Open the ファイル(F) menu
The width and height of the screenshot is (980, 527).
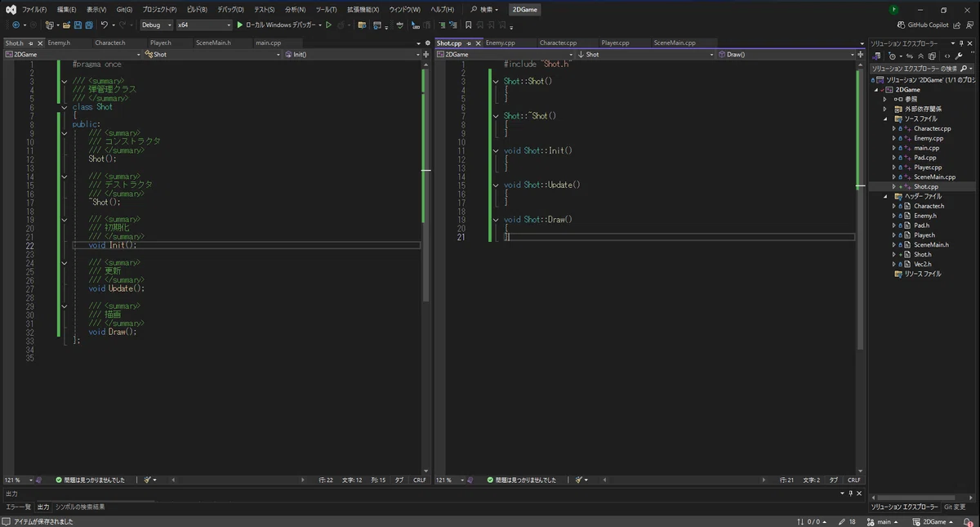tap(34, 10)
